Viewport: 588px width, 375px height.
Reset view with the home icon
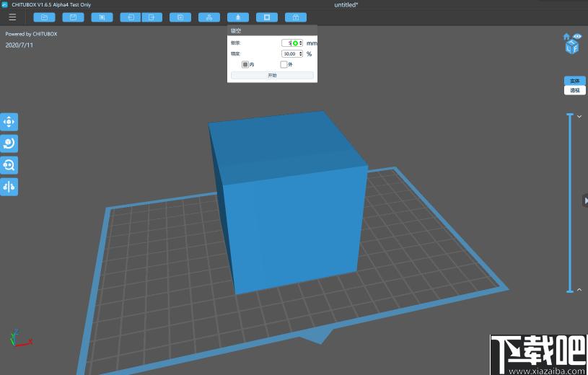[566, 36]
